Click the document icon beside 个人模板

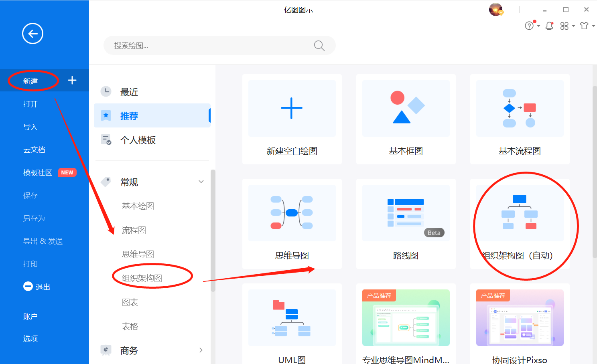106,140
